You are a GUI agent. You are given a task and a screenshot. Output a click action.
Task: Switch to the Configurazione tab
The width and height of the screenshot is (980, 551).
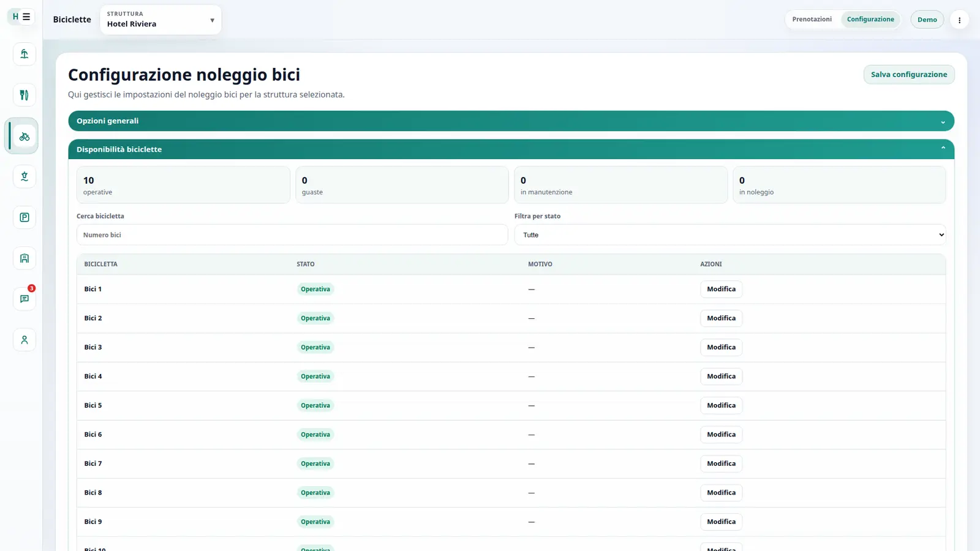tap(870, 20)
